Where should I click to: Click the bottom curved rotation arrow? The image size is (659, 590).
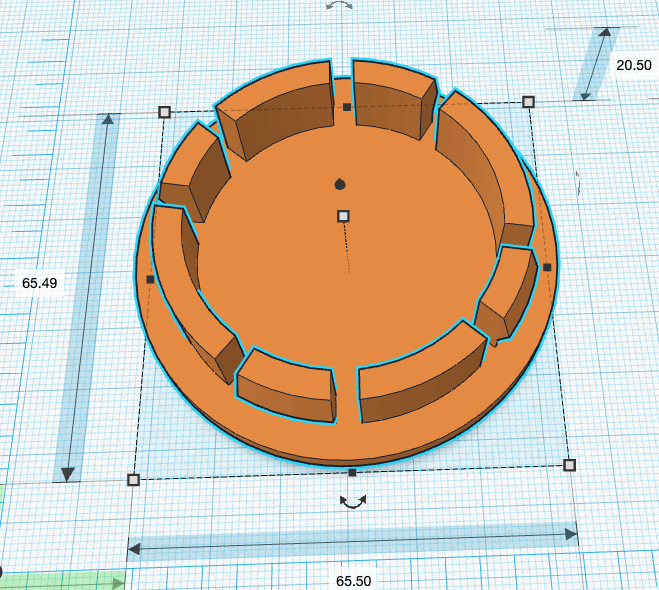coord(353,501)
